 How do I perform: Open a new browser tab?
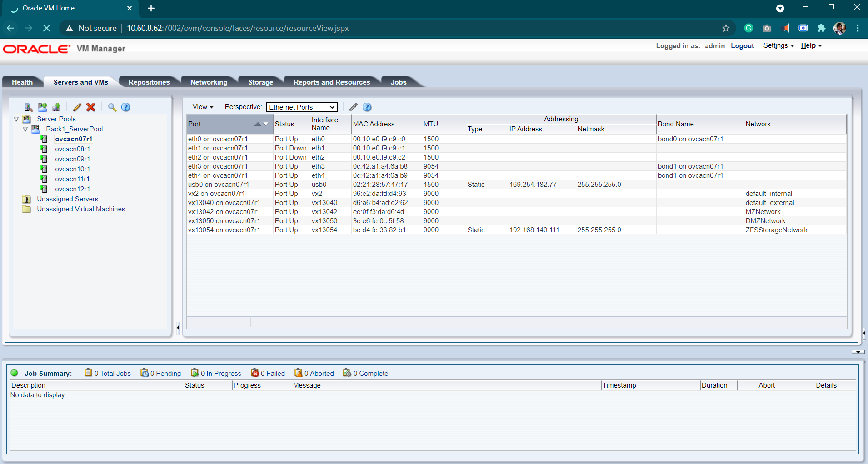click(151, 8)
